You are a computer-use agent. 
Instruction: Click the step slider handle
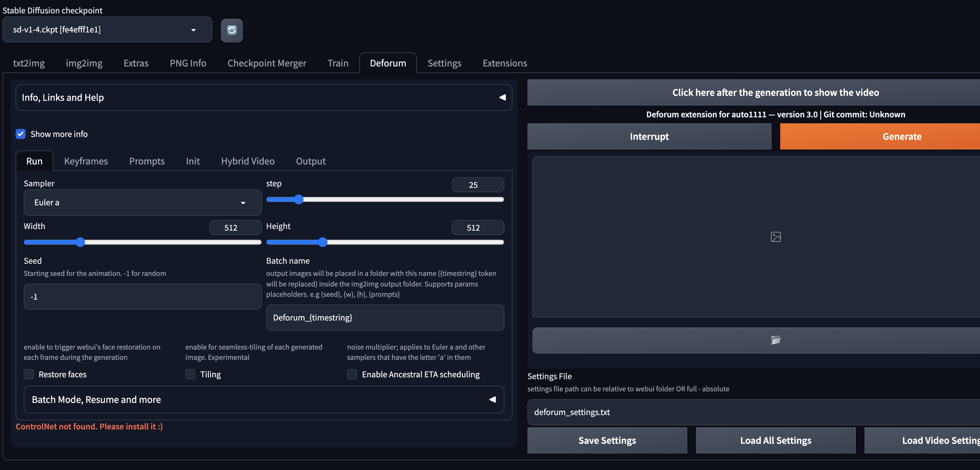[299, 199]
